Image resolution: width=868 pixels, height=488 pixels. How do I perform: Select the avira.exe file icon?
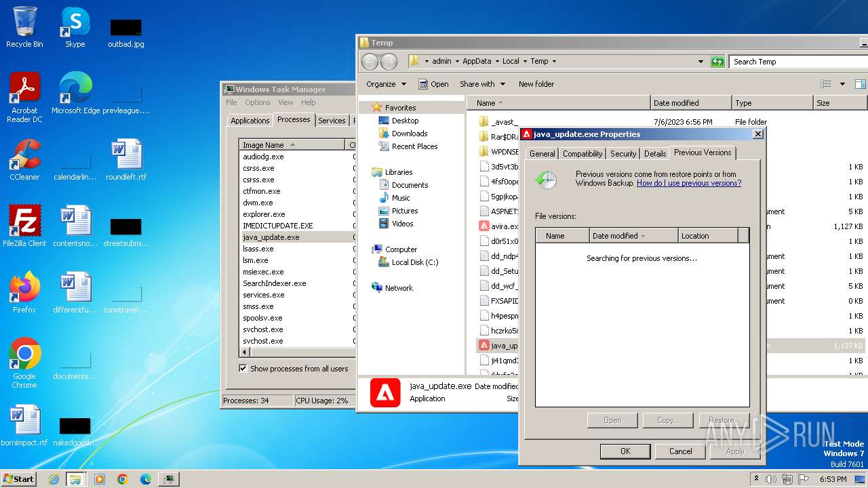484,226
